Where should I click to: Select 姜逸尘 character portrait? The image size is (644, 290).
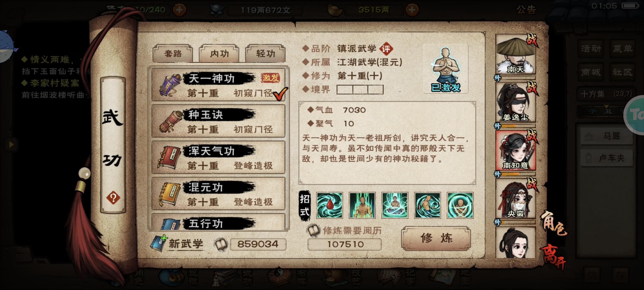click(x=515, y=103)
